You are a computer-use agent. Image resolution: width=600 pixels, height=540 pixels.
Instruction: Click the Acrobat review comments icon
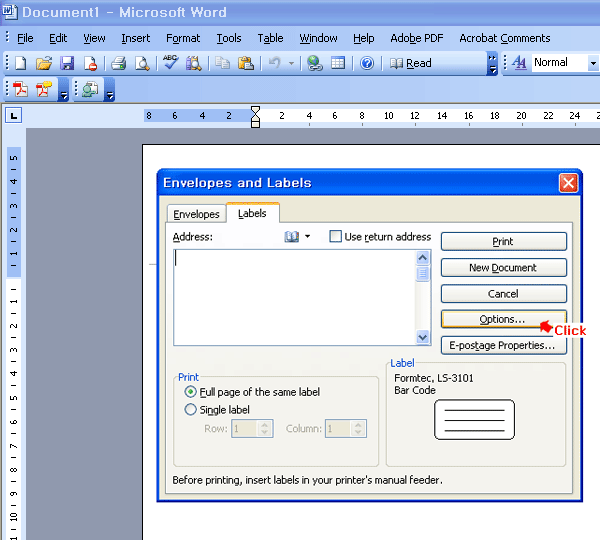coord(90,90)
